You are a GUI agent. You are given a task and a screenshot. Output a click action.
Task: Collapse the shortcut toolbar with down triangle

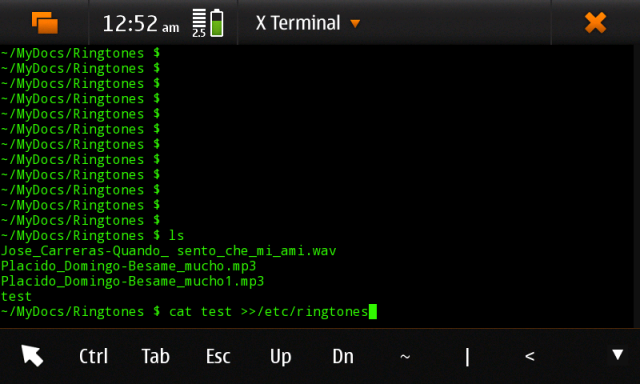point(618,354)
